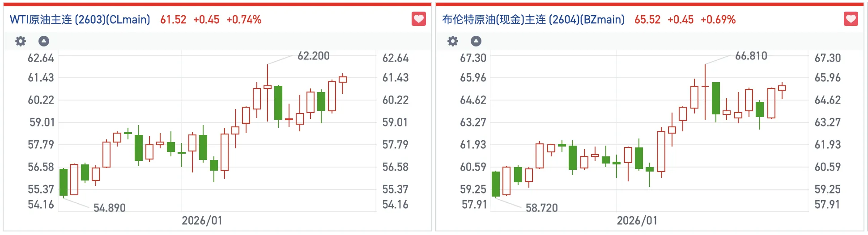Viewport: 868px width, 235px height.
Task: Click the Brent last price 65.52
Action: pos(647,20)
